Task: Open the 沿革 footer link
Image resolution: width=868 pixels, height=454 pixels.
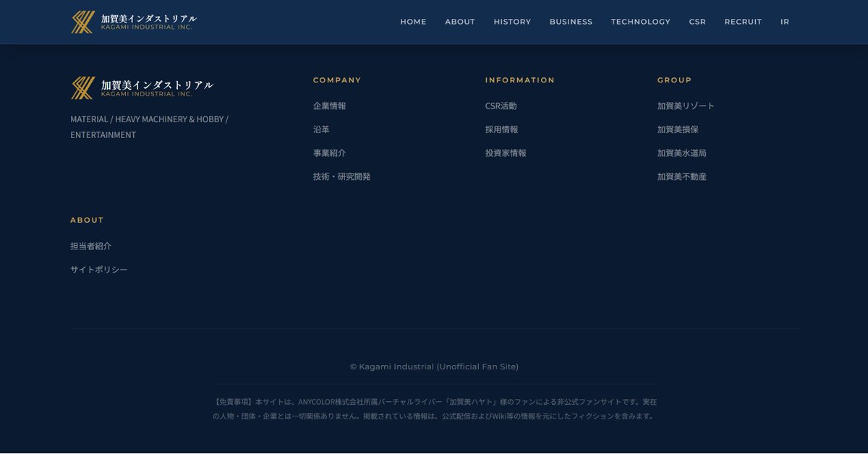Action: [x=321, y=129]
